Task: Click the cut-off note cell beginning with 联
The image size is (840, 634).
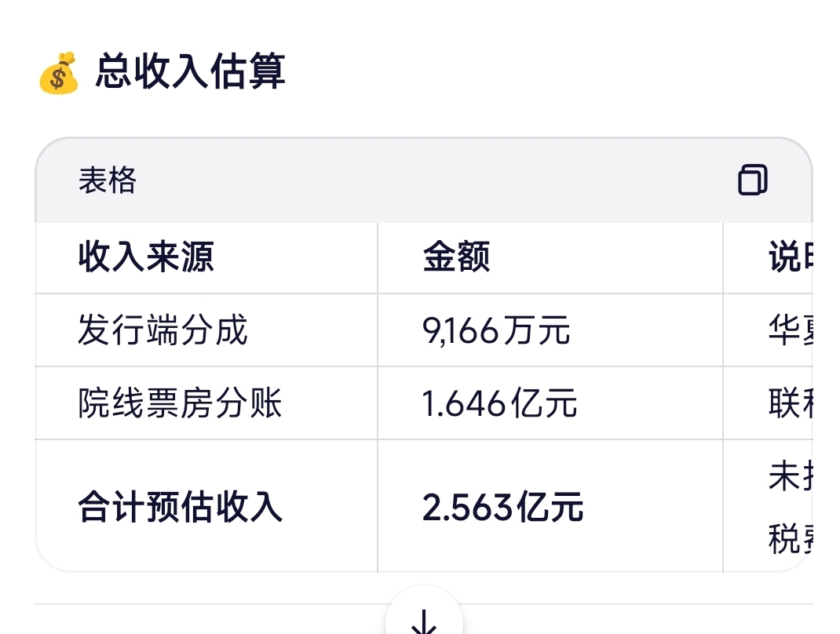Action: (788, 403)
